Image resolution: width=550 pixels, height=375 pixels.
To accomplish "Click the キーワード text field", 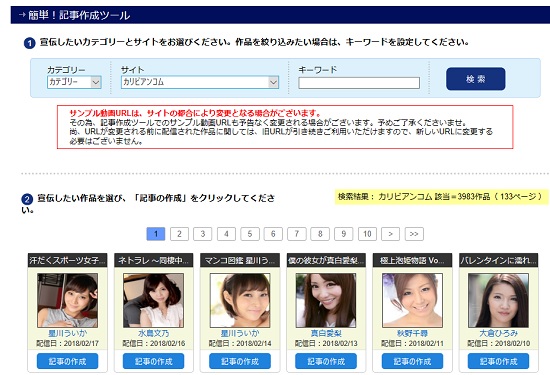I will [x=359, y=83].
